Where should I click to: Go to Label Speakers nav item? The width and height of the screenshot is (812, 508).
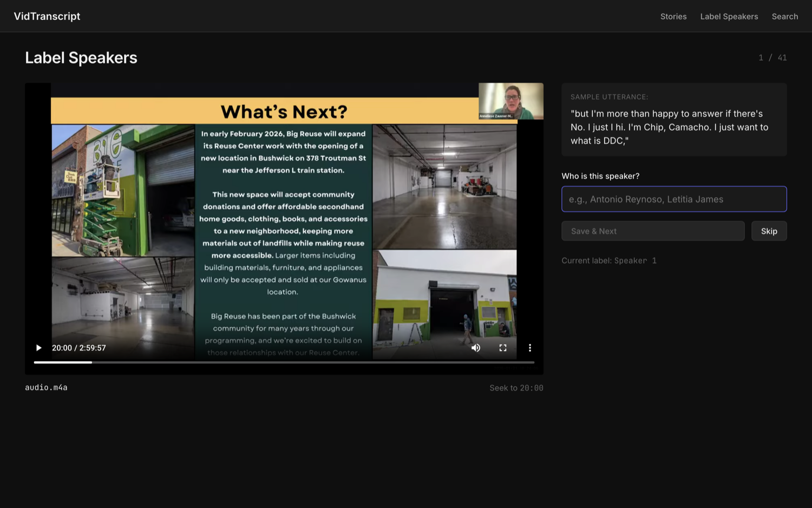coord(729,16)
